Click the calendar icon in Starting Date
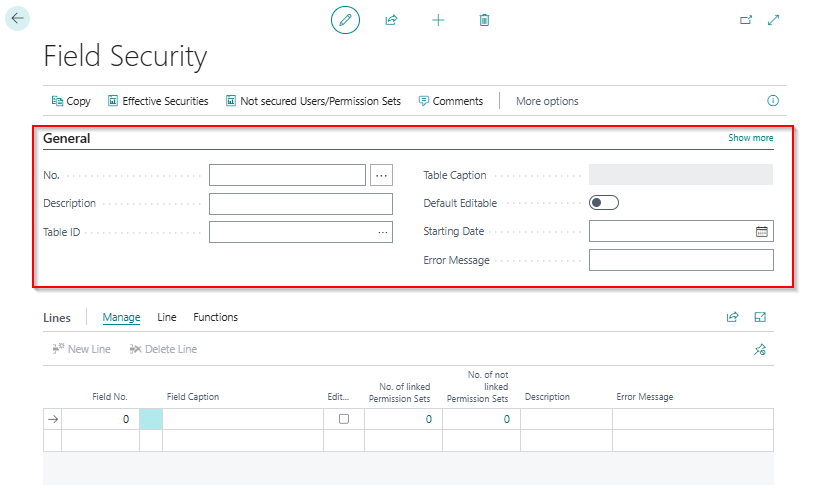This screenshot has height=494, width=813. pos(761,231)
